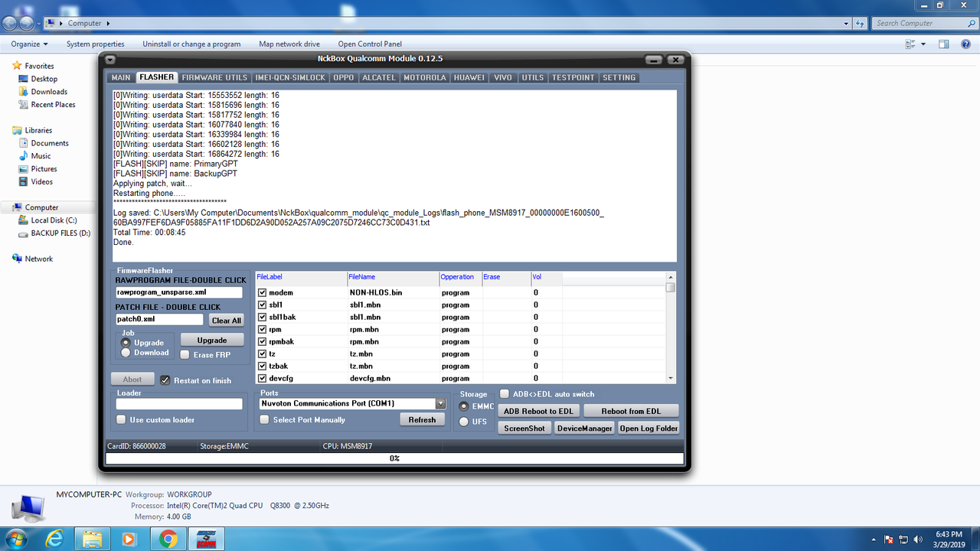
Task: Click the NckBox window menu arrow icon
Action: click(110, 59)
